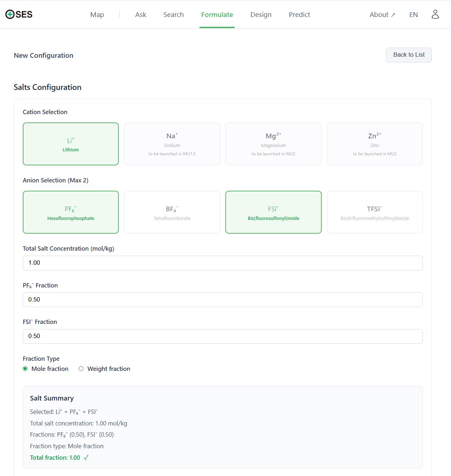Select the Formulate tab
Viewport: 451px width, 476px height.
pyautogui.click(x=217, y=15)
